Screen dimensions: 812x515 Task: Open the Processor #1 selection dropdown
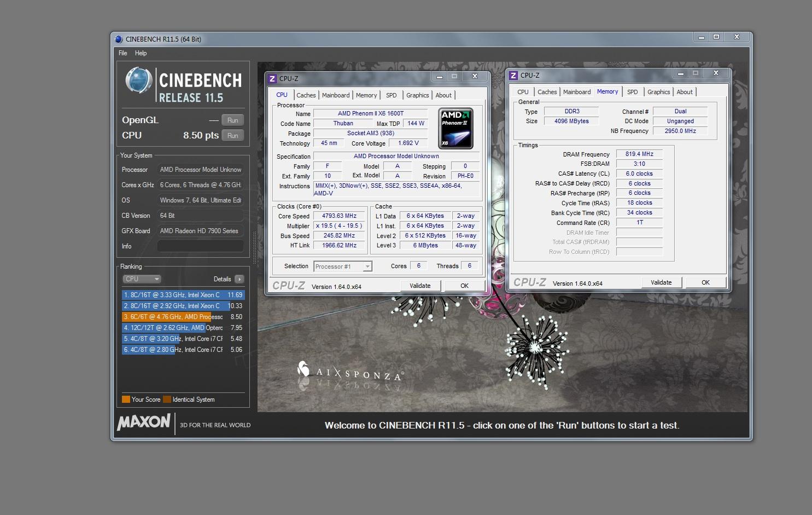click(x=343, y=267)
